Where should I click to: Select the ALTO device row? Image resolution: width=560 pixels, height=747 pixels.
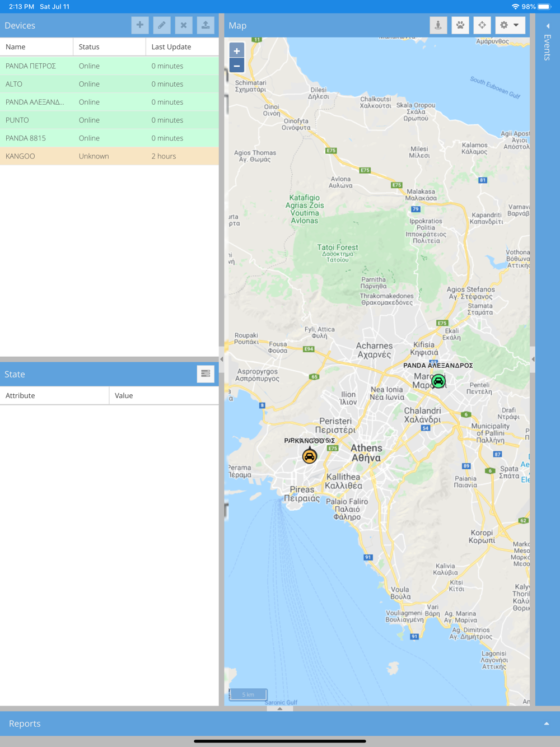coord(109,84)
